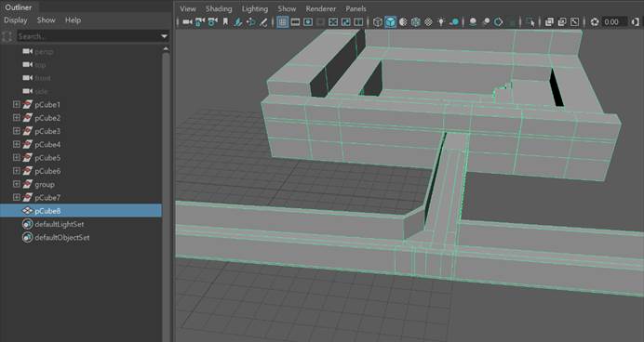
Task: Click the Exposure aperture icon
Action: 595,21
